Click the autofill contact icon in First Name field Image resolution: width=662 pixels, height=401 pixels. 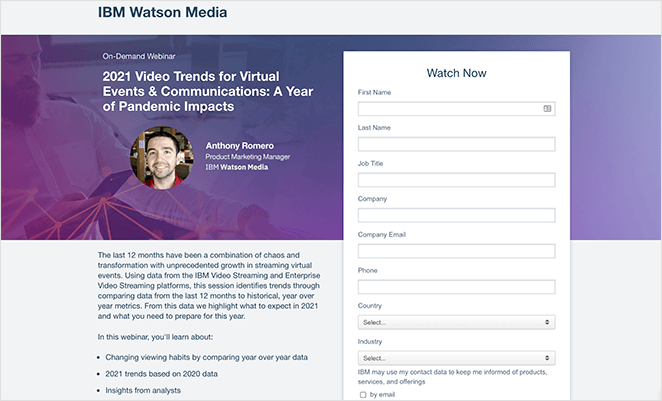(x=547, y=108)
